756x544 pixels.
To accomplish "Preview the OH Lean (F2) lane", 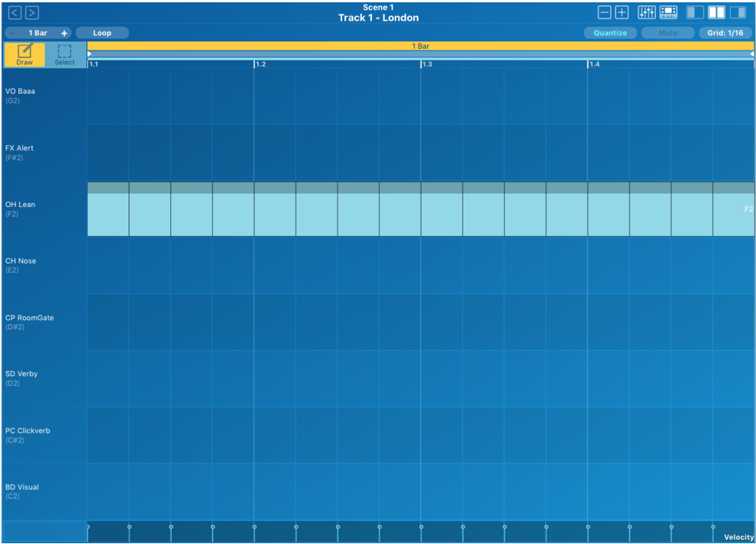I will [44, 209].
